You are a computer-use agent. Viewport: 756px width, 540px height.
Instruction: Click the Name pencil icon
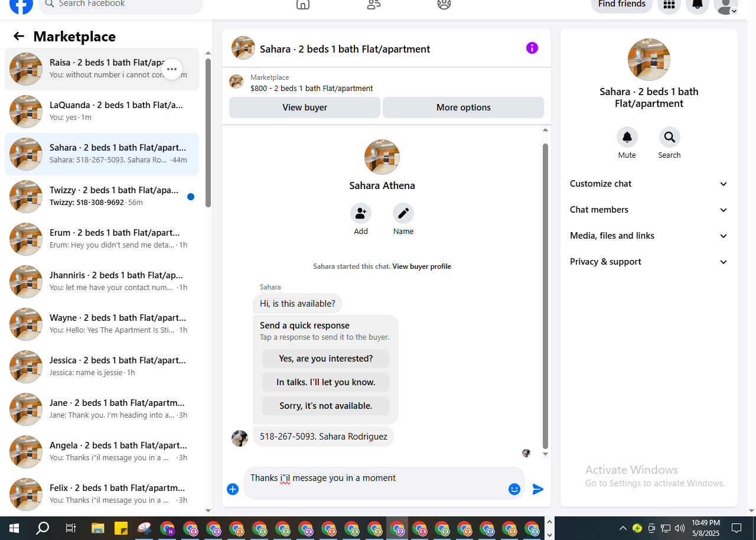403,213
